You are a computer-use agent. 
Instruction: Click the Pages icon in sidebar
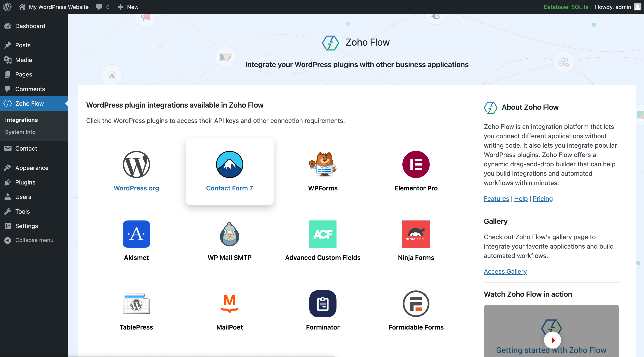tap(8, 74)
